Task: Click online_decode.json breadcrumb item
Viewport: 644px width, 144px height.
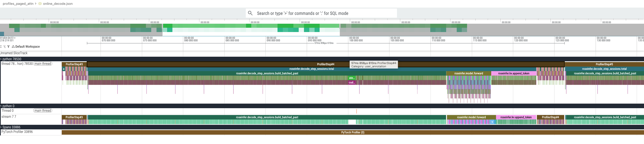Action: click(x=58, y=4)
